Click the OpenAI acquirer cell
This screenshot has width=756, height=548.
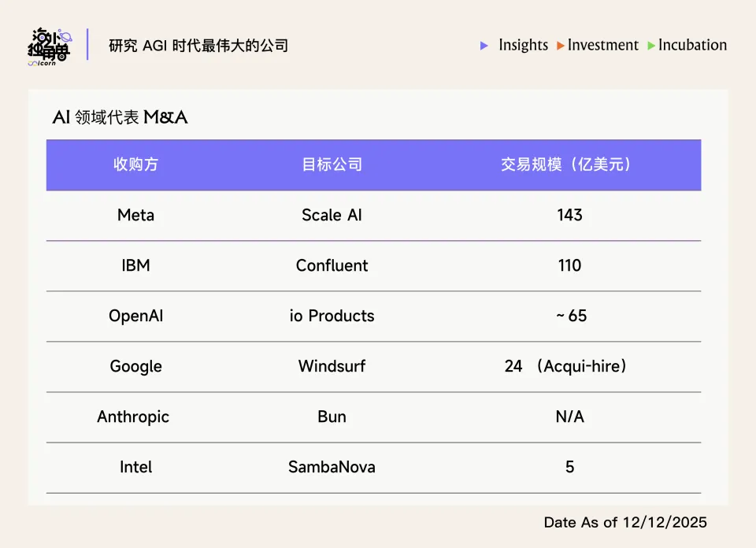pos(135,316)
